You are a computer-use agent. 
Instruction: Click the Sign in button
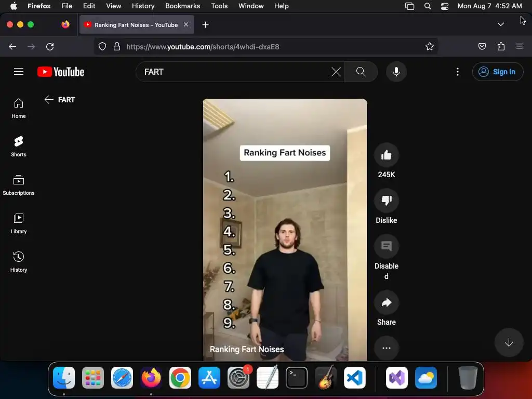pos(497,72)
